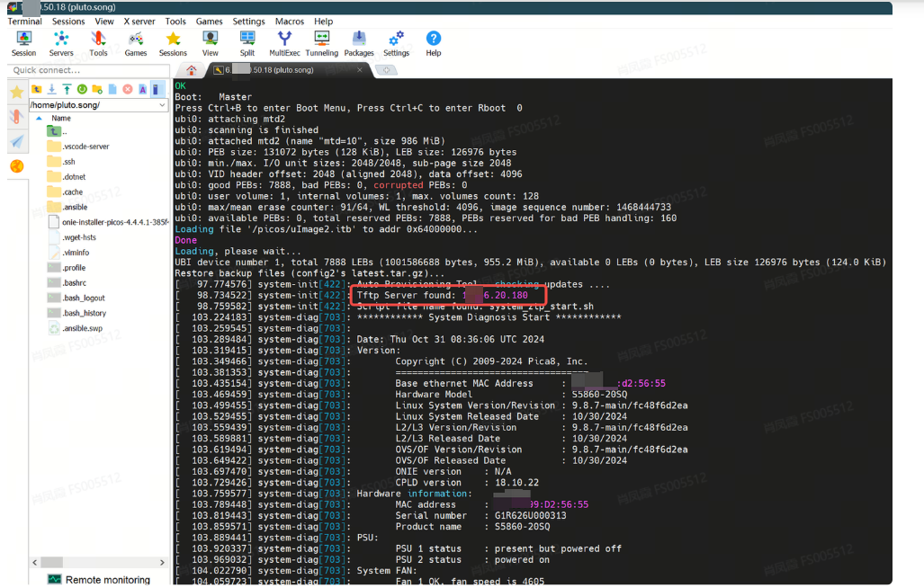Close the pluto.song session tab
Screen dimensions: 924x588
pyautogui.click(x=360, y=69)
